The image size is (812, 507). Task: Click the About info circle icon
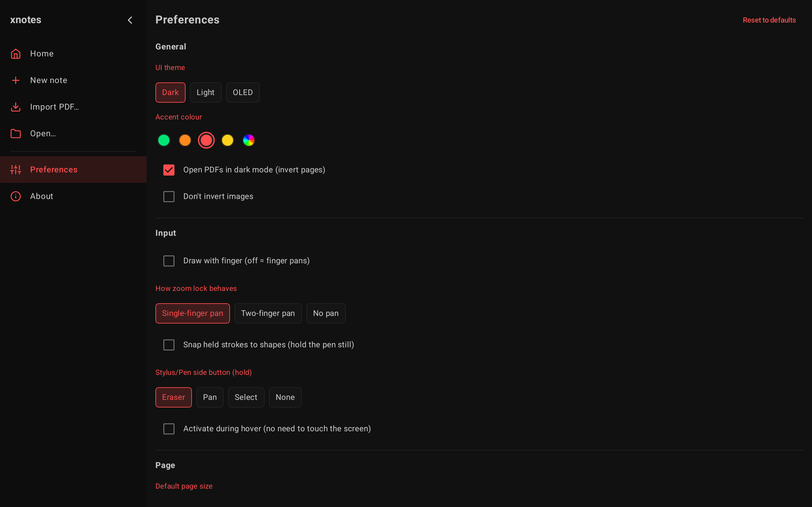click(16, 196)
